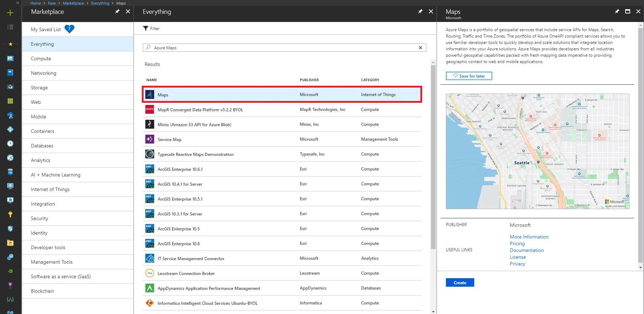Open the Documentation link
The height and width of the screenshot is (314, 644).
(x=527, y=250)
